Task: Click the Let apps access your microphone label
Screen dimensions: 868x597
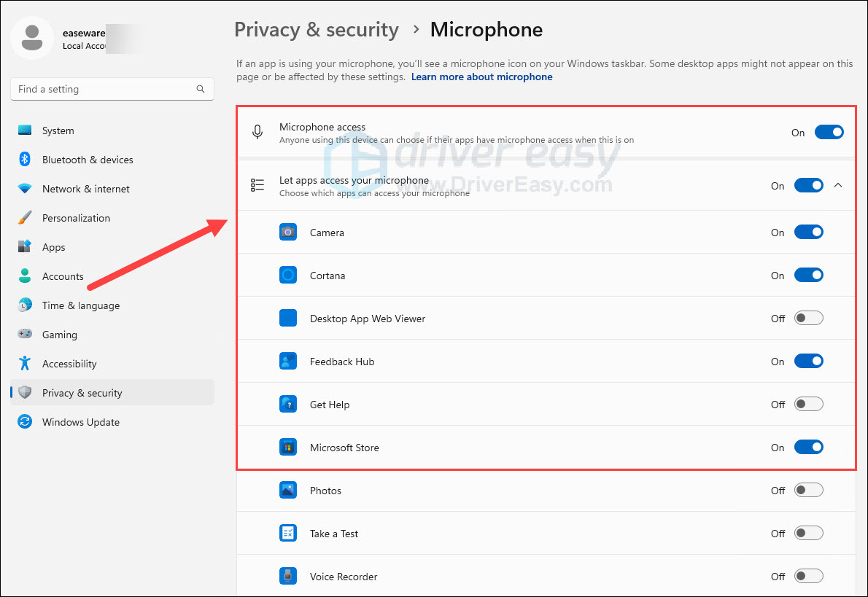Action: 354,180
